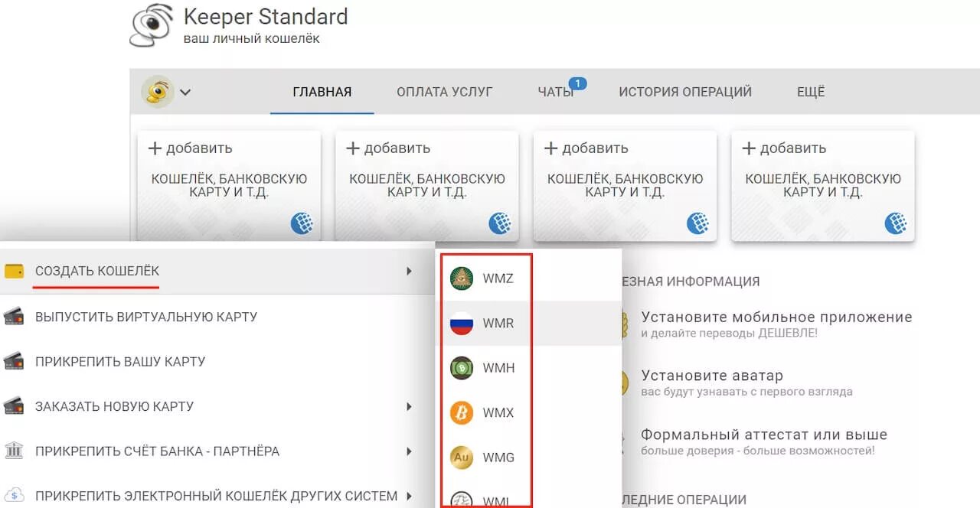Open the ОПЛАТА УСЛУГ tab

pyautogui.click(x=445, y=92)
